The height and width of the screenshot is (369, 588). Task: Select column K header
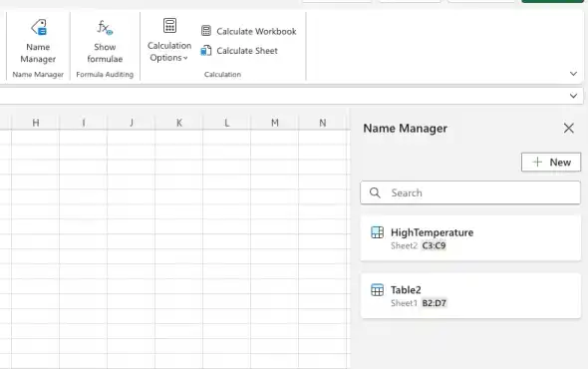178,123
